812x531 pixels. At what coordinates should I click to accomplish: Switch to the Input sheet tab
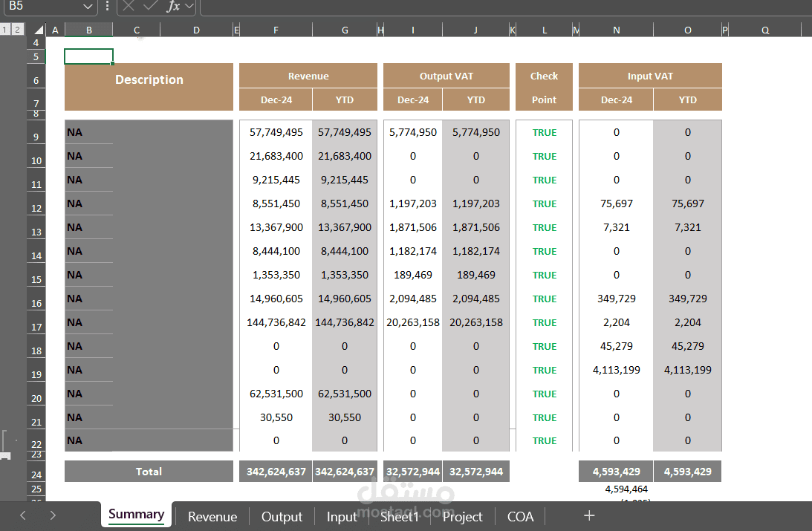point(342,516)
